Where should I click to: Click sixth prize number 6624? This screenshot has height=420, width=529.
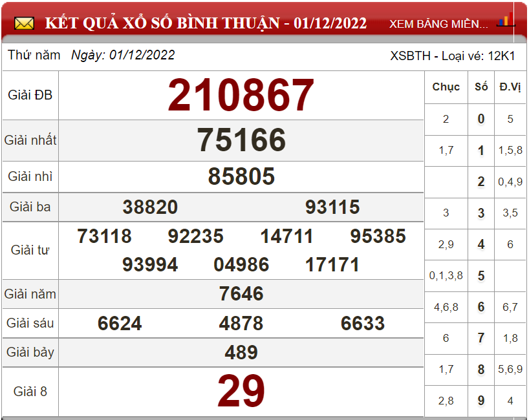120,323
